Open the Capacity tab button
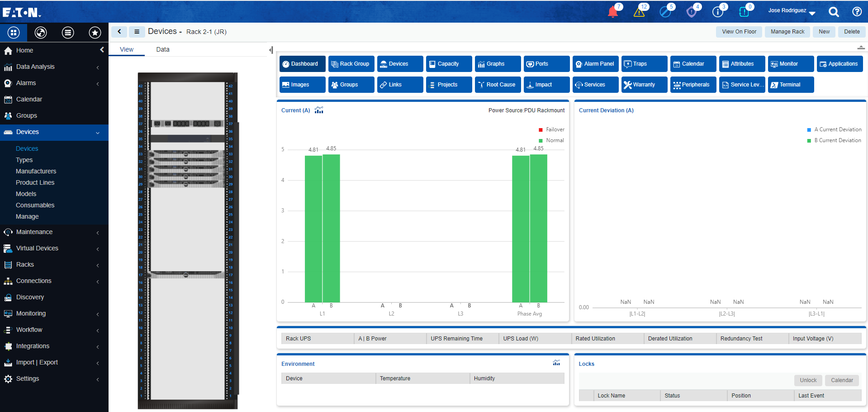Image resolution: width=868 pixels, height=412 pixels. (448, 64)
